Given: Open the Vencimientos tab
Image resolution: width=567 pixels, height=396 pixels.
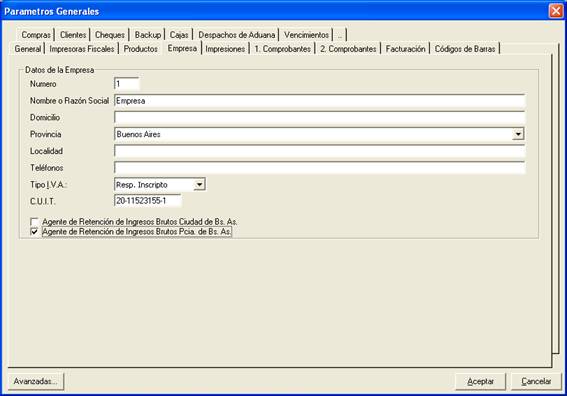Looking at the screenshot, I should (306, 35).
